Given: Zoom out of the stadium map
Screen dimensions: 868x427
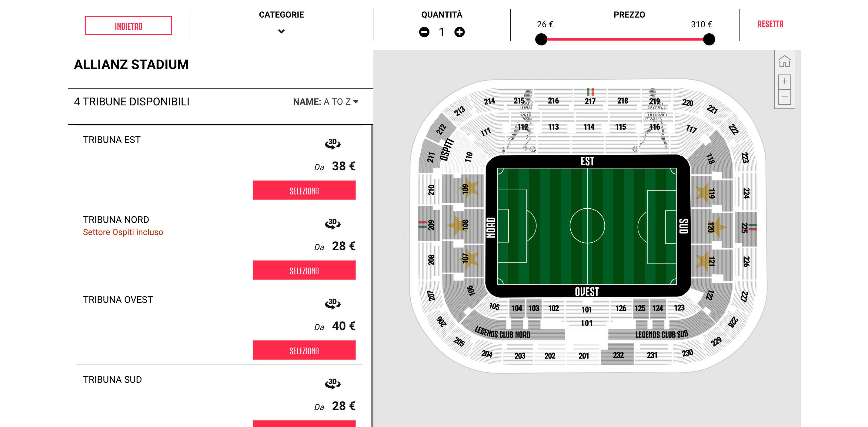Looking at the screenshot, I should click(784, 97).
